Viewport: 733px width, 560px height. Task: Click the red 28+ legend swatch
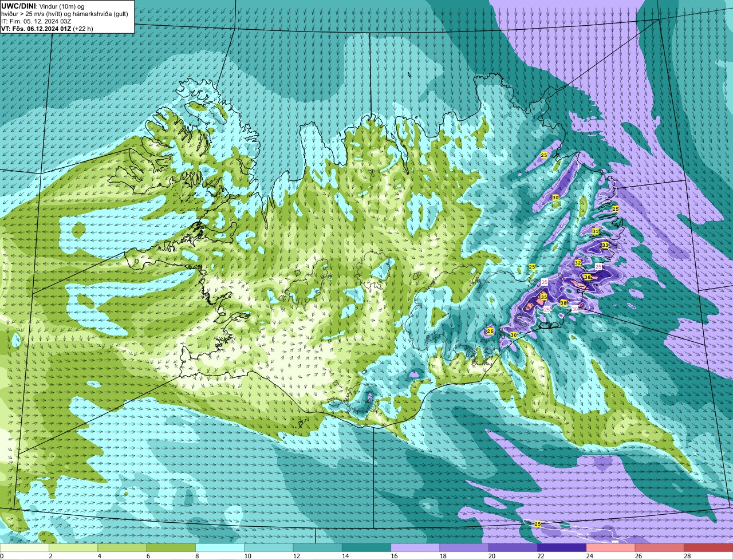[708, 548]
